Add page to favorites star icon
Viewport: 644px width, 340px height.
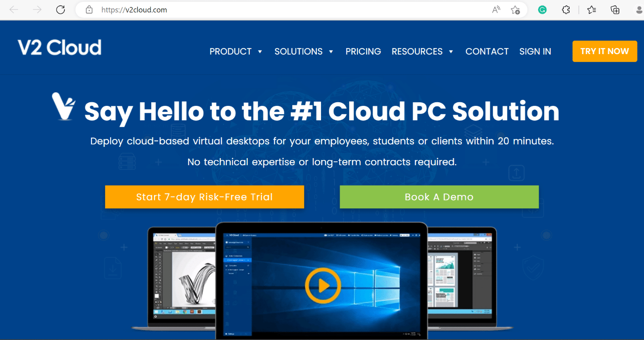point(515,10)
